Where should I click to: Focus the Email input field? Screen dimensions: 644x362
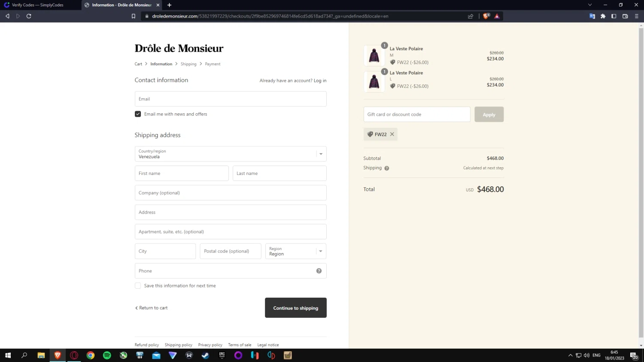[x=231, y=99]
